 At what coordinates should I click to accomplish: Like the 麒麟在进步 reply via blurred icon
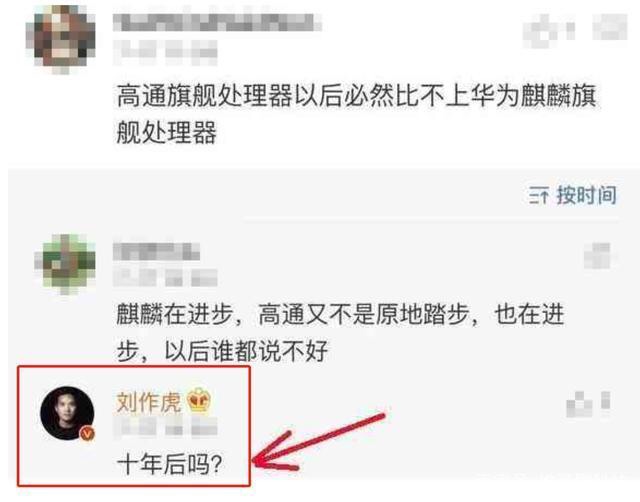pos(597,256)
